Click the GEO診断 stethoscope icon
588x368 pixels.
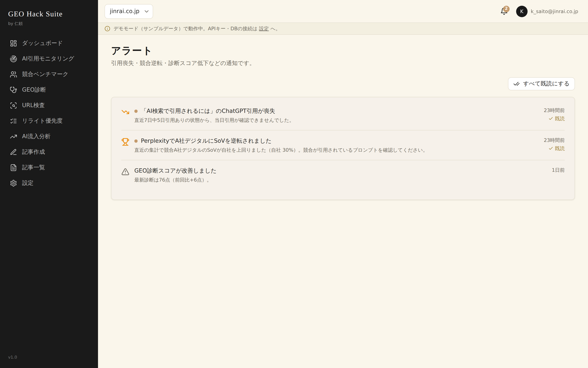click(13, 90)
